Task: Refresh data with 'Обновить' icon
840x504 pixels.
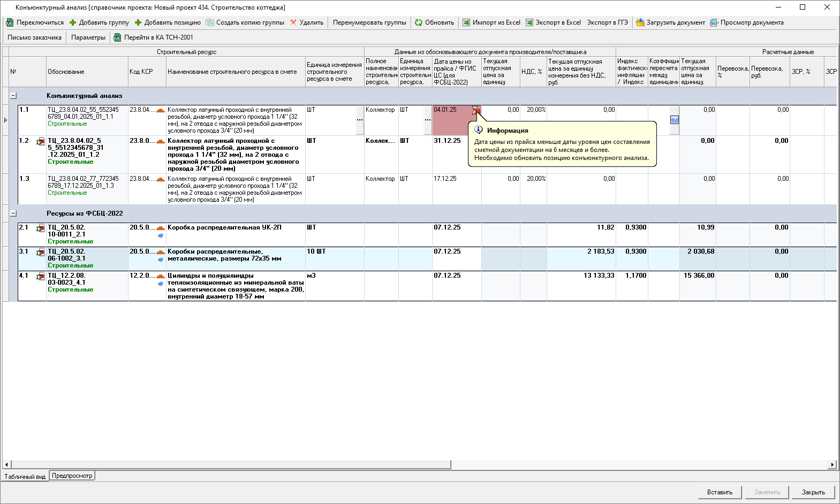Action: point(419,22)
